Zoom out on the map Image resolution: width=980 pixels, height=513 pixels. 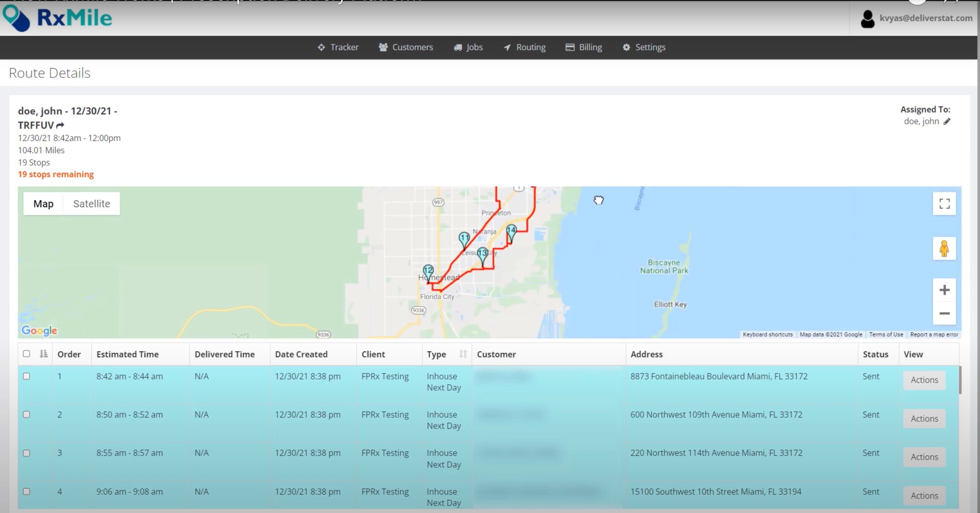[x=944, y=313]
